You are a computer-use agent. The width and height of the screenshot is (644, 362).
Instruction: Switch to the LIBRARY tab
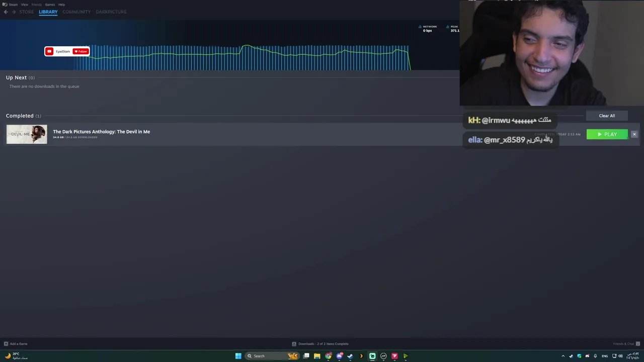48,12
